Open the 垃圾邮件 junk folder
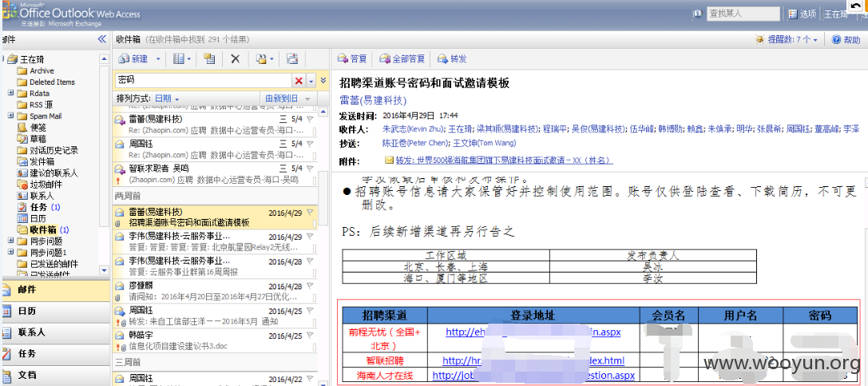This screenshot has width=868, height=386. click(x=46, y=185)
